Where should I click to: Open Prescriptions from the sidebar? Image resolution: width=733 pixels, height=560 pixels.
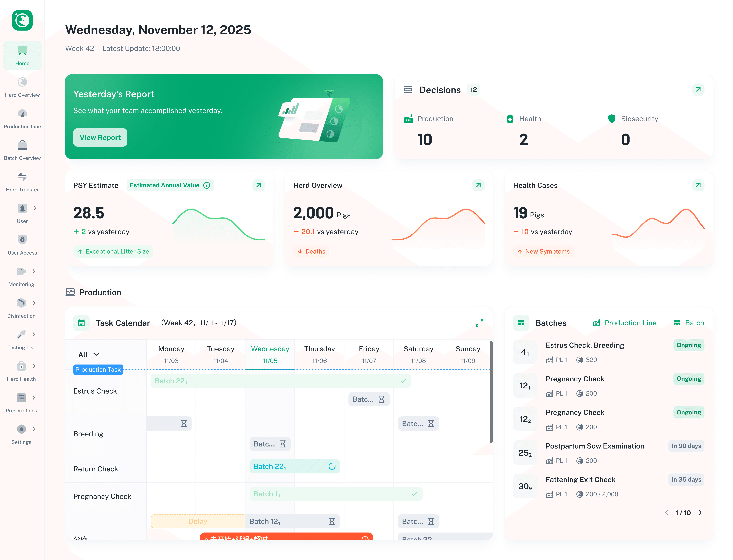tap(21, 398)
